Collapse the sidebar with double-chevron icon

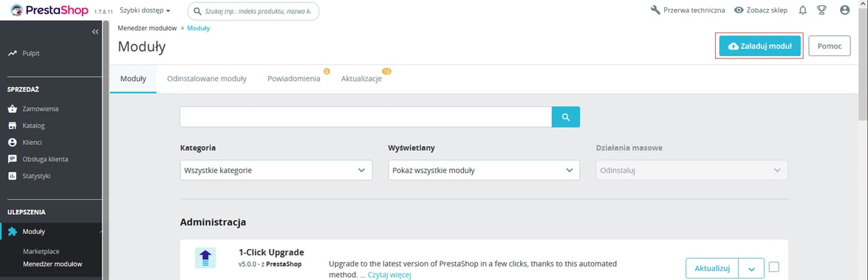(x=95, y=32)
